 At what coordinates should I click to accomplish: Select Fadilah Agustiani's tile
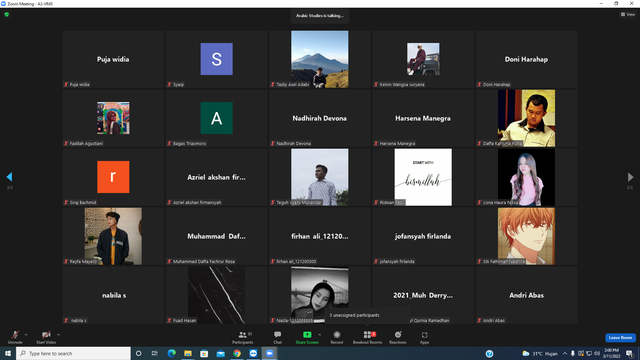point(113,118)
